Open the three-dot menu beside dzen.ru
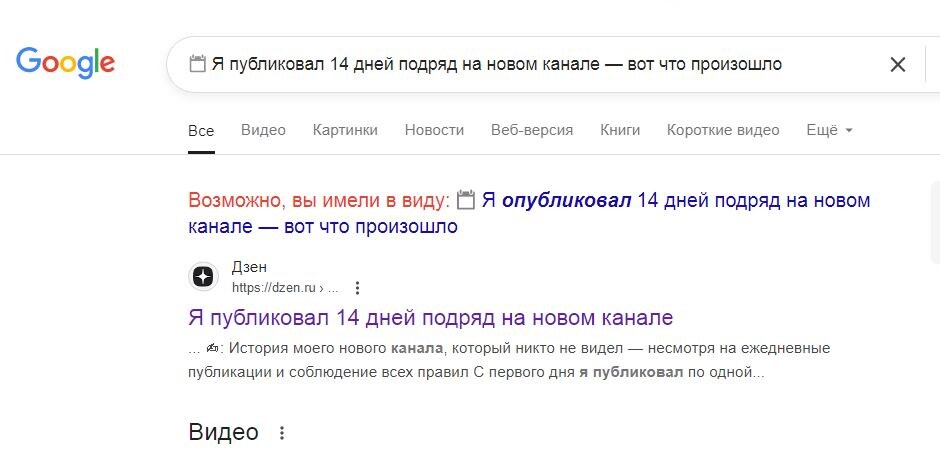The height and width of the screenshot is (463, 940). [x=357, y=288]
